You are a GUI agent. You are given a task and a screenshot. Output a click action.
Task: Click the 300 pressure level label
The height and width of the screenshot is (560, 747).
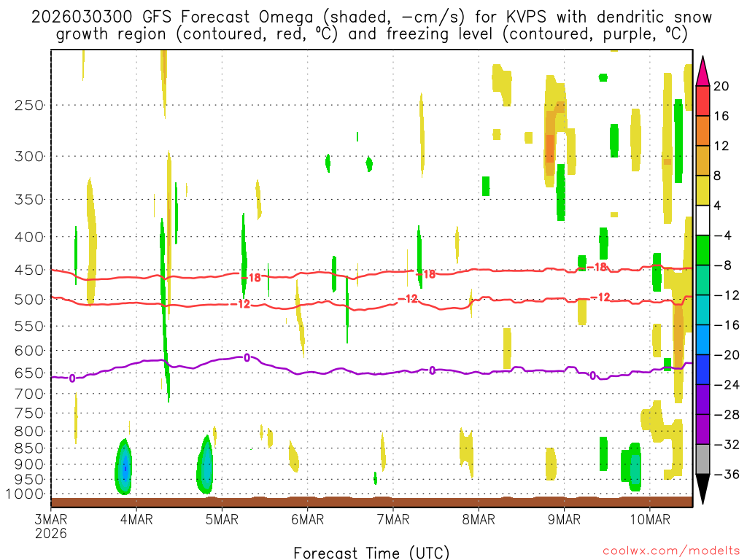[x=29, y=156]
